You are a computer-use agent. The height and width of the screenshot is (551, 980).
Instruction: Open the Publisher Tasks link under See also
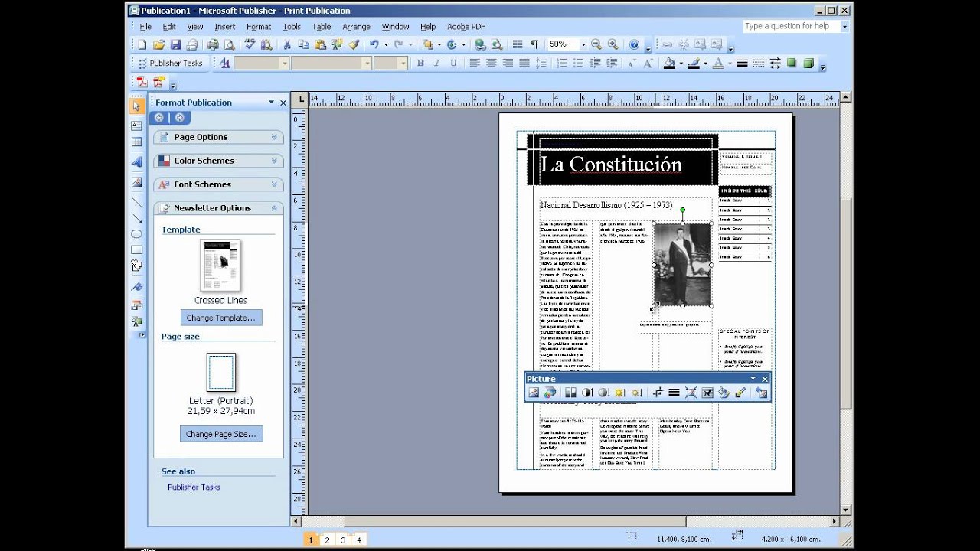[x=194, y=487]
